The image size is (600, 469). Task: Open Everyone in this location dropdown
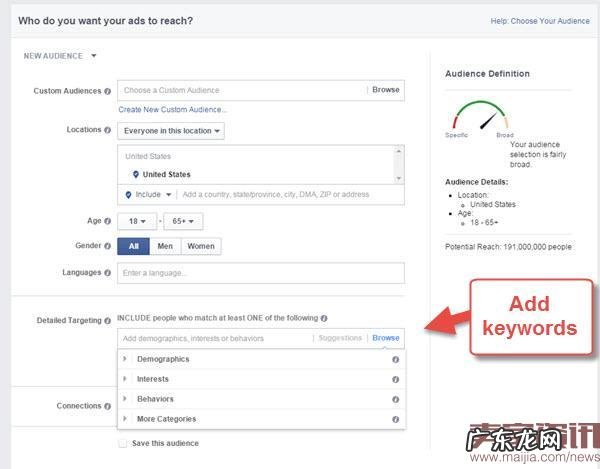[x=171, y=131]
